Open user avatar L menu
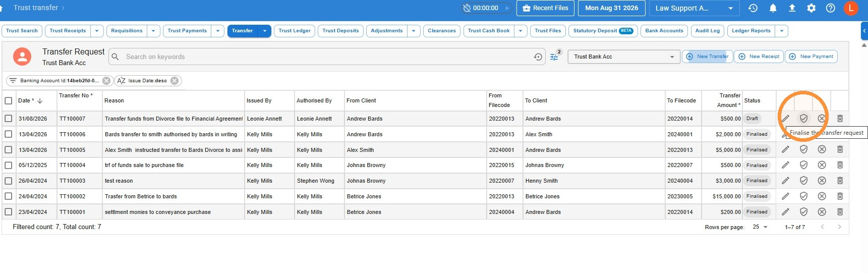868x273 pixels. click(x=851, y=8)
